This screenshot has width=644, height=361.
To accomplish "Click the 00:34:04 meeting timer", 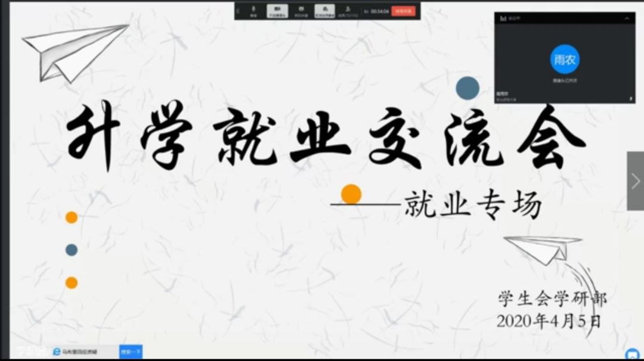I will 379,11.
